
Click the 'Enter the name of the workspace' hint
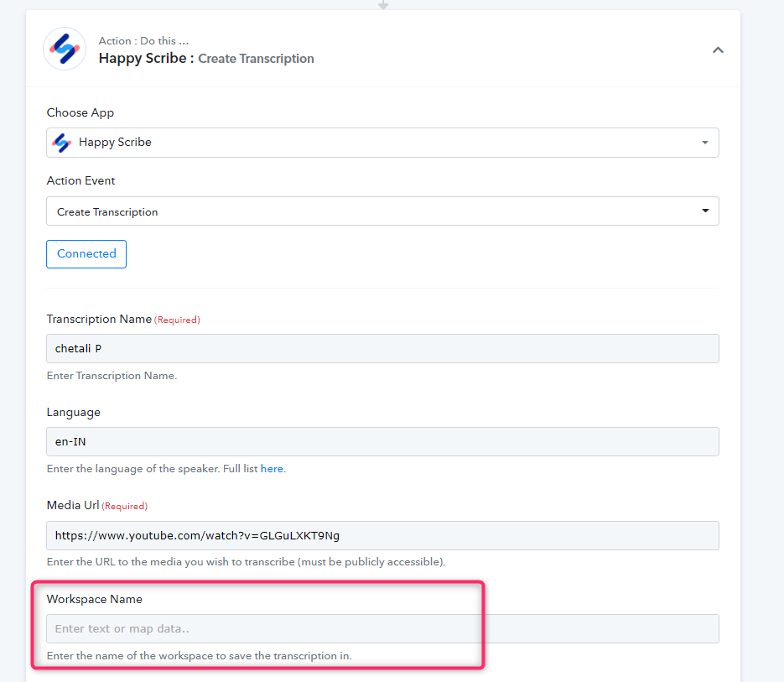coord(199,656)
